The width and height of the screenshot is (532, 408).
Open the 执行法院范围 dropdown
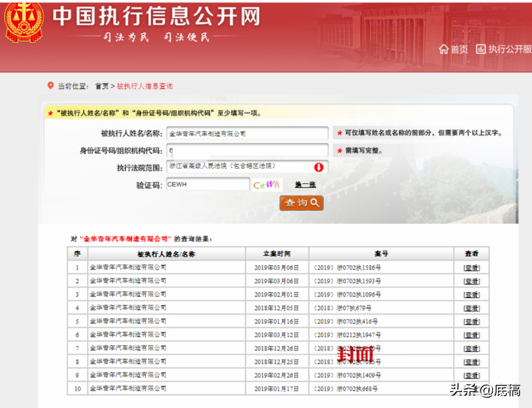tap(247, 167)
